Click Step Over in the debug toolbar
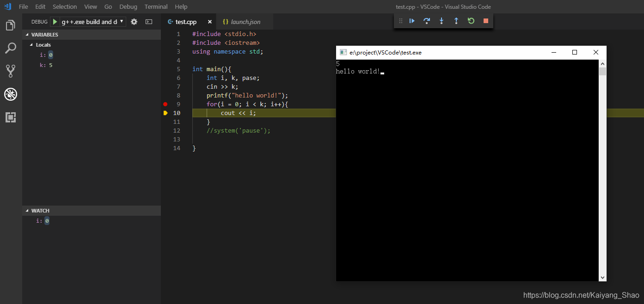Screen dimensions: 644x304 coord(427,21)
